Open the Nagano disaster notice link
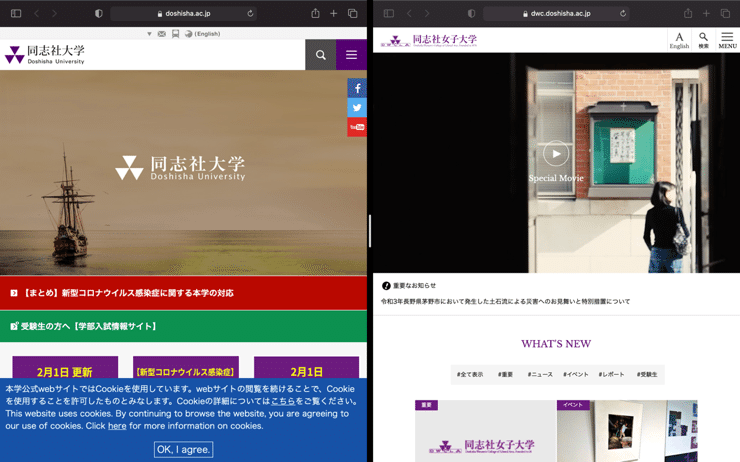740x462 pixels. tap(505, 302)
